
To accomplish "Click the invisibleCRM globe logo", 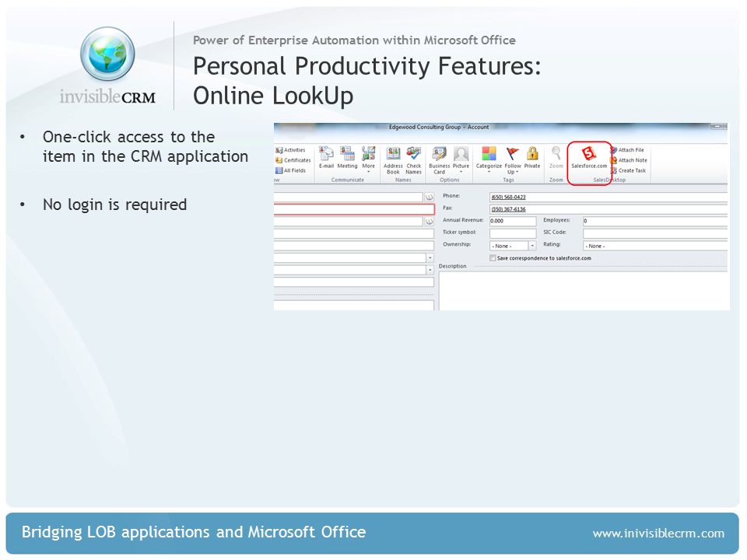I will [107, 54].
